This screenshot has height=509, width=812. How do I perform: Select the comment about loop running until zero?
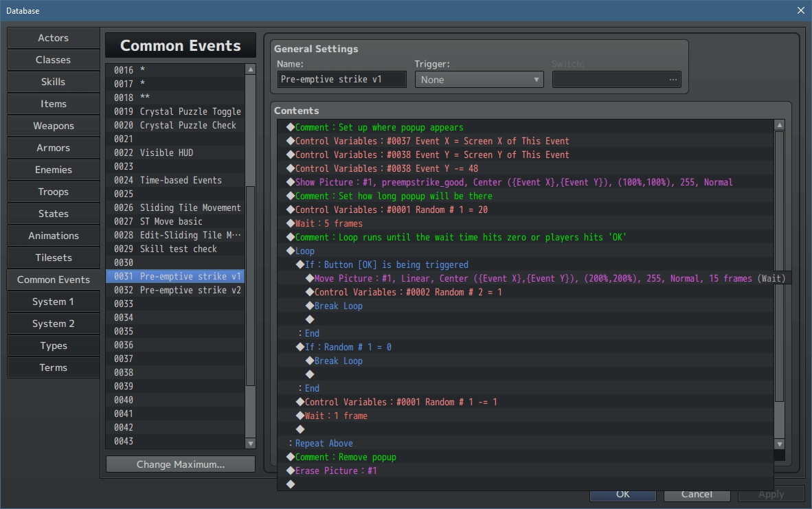pyautogui.click(x=525, y=237)
